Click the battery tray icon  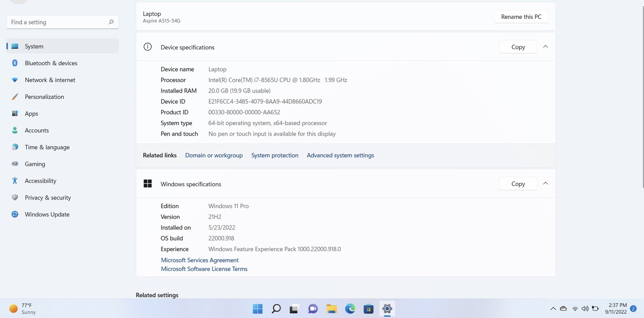coord(595,309)
